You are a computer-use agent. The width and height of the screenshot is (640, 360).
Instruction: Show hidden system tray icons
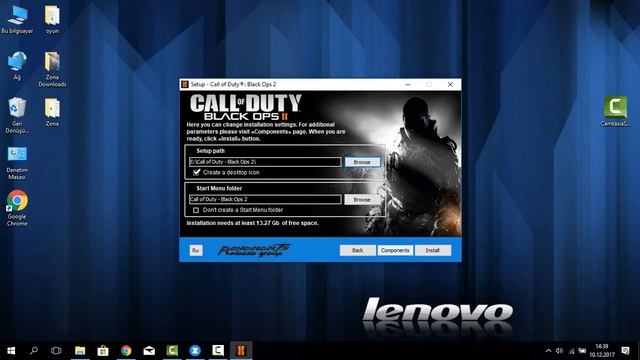click(x=548, y=351)
